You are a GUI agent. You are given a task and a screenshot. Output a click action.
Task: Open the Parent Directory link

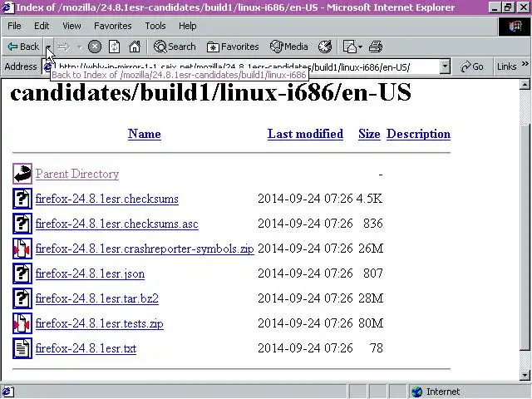[x=77, y=174]
